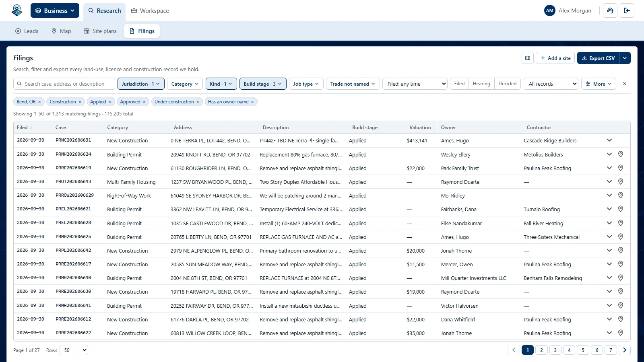
Task: Open the Jurisdiction filter dropdown
Action: [x=141, y=84]
